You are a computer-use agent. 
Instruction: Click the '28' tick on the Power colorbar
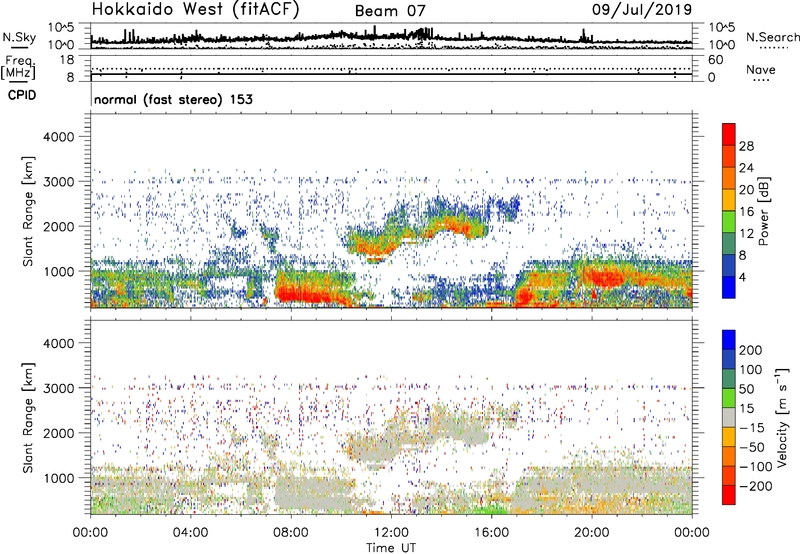[x=746, y=146]
